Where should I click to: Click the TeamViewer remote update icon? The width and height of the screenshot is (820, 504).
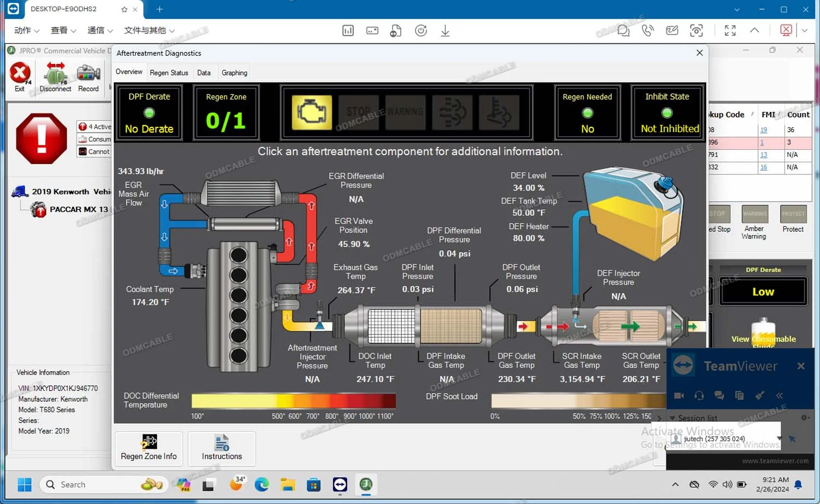pyautogui.click(x=421, y=31)
